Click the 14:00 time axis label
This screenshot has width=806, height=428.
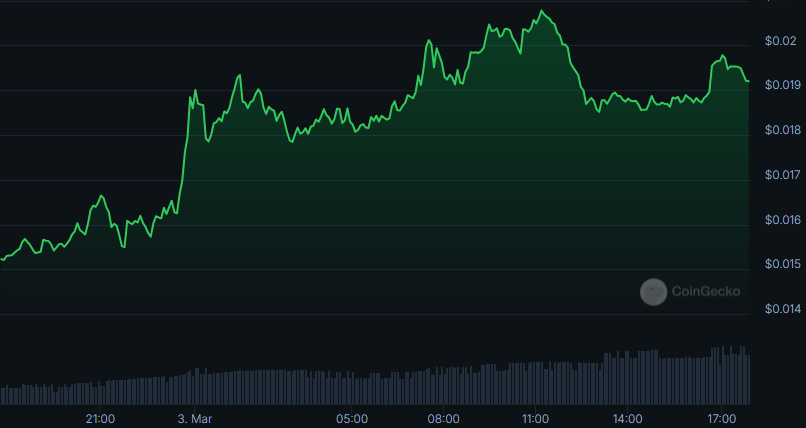[x=627, y=418]
